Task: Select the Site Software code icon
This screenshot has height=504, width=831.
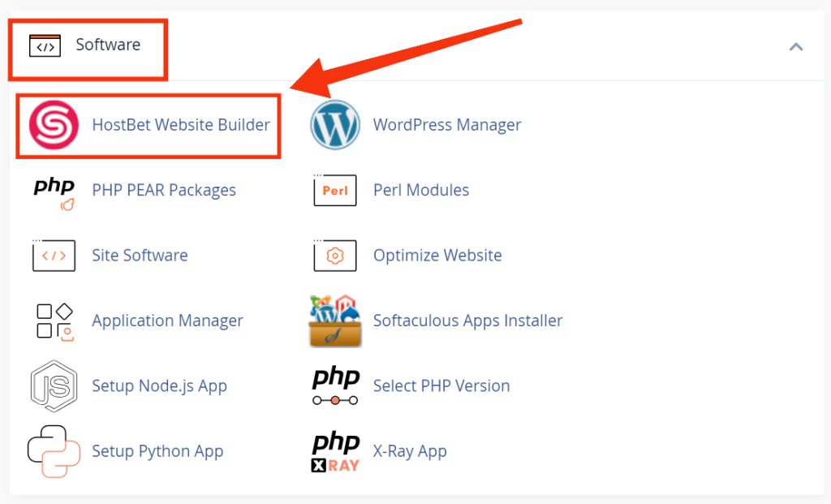Action: click(54, 255)
